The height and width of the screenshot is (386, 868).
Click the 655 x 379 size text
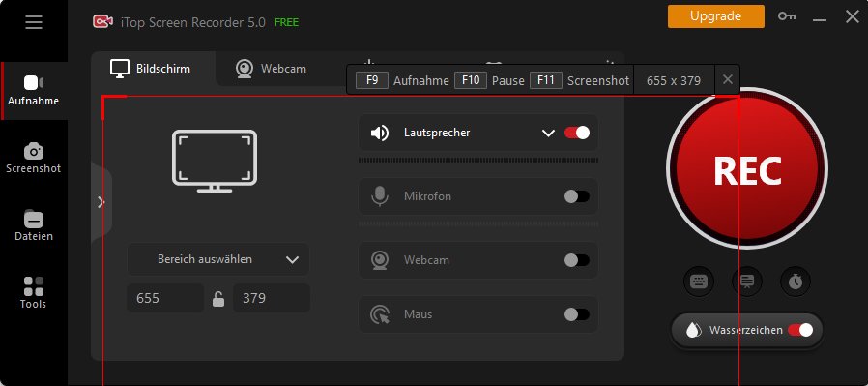point(674,81)
